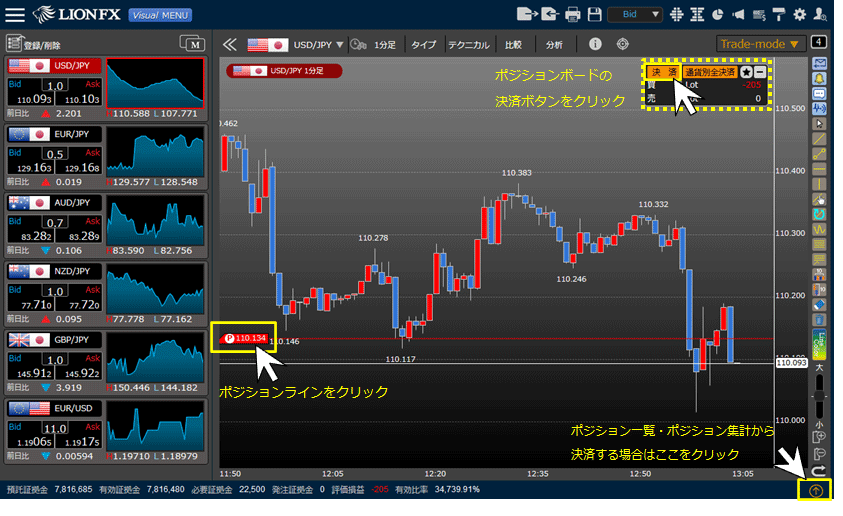This screenshot has width=843, height=516.
Task: Toggle Visual MENU mode
Action: pyautogui.click(x=160, y=15)
